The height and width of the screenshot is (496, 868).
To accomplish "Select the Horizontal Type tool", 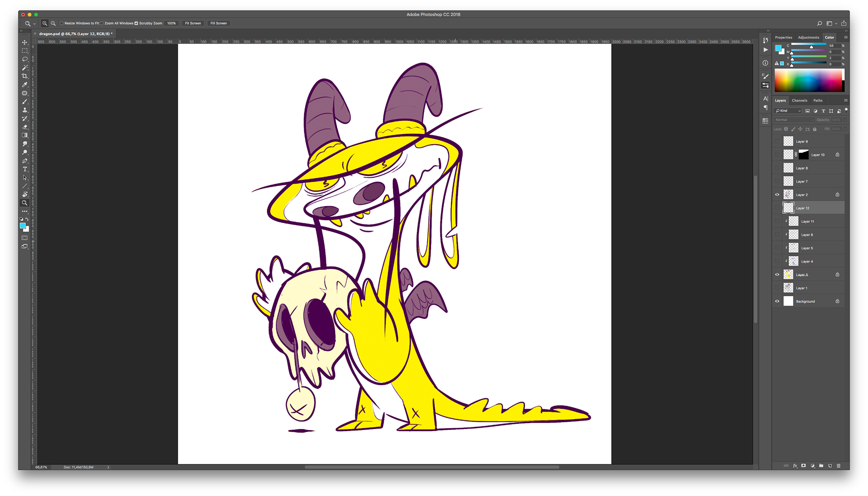I will tap(25, 169).
